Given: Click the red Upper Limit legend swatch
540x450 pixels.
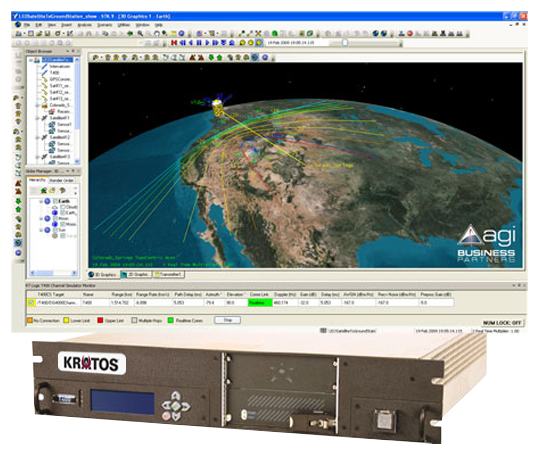Looking at the screenshot, I should (x=100, y=321).
